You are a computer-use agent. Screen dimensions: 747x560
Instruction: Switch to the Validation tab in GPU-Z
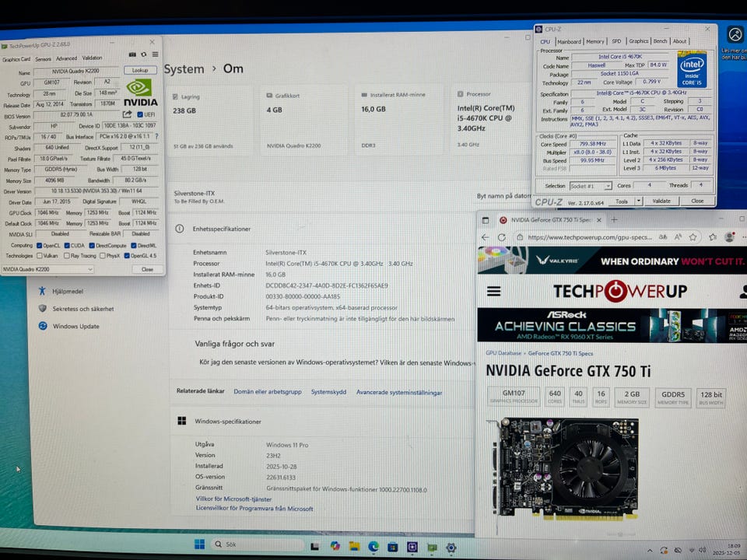92,58
